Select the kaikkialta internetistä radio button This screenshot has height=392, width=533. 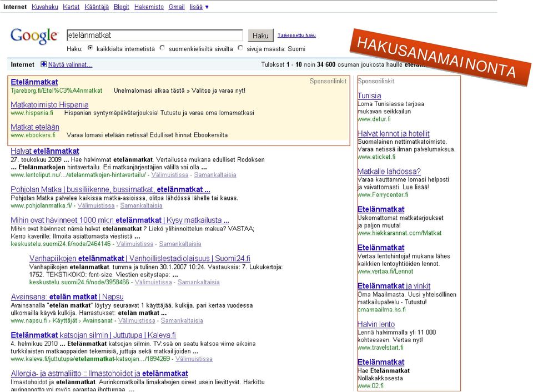(90, 48)
